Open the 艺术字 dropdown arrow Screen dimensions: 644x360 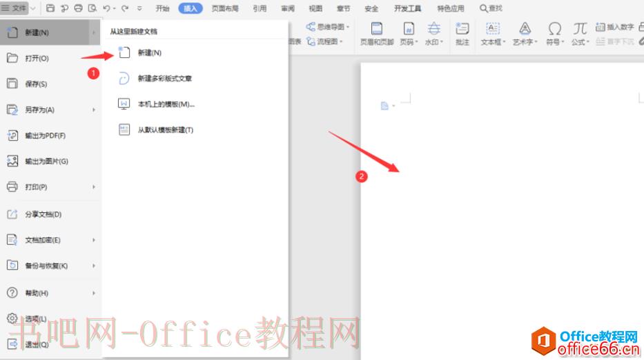click(x=536, y=42)
